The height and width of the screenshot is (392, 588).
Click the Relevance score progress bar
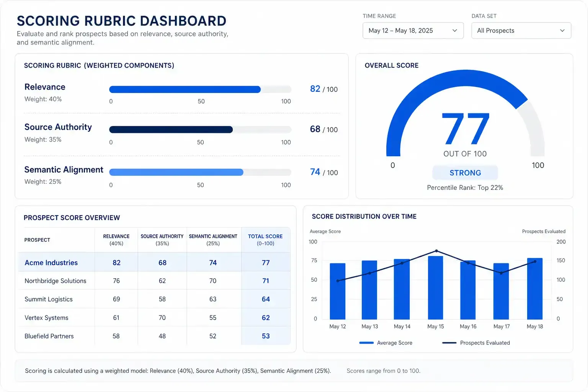[x=200, y=90]
